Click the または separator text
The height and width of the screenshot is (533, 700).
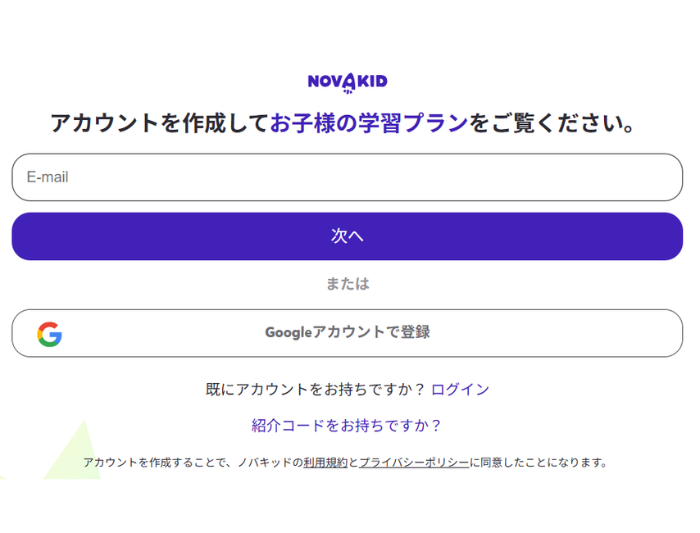coord(348,284)
